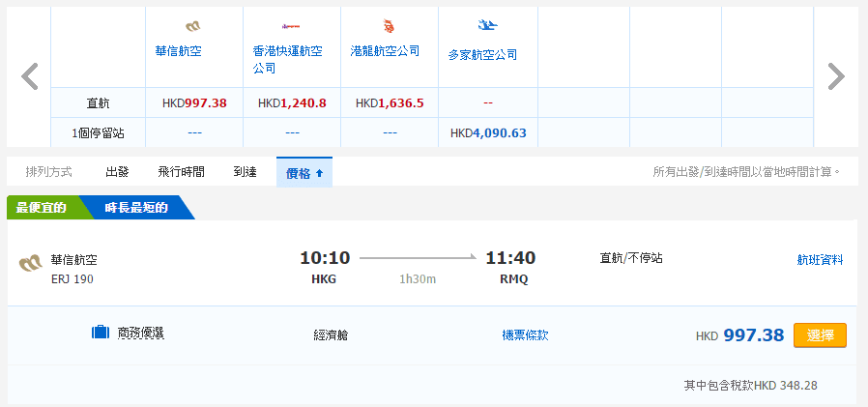Click the HKD 997.38 direct fare for 華信航空
Screen dimensions: 868x407
coord(194,102)
